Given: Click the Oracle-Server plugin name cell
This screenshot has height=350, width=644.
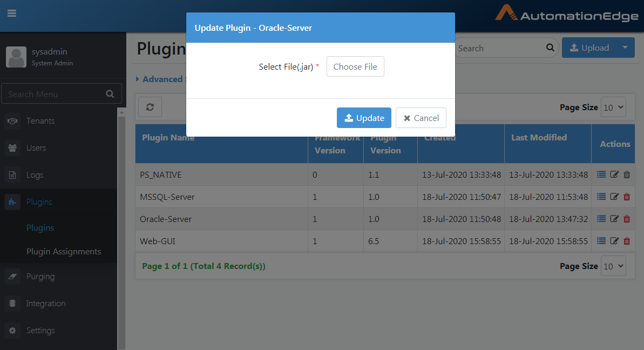Looking at the screenshot, I should pos(222,219).
